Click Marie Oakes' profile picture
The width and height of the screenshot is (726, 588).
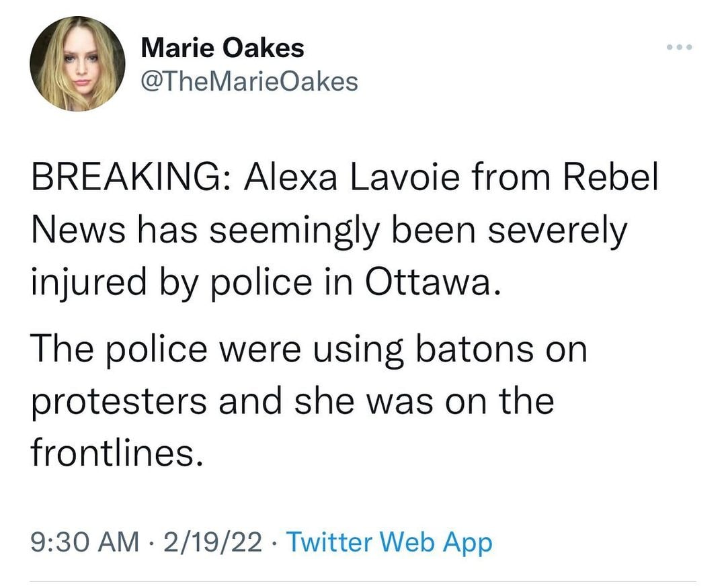point(78,64)
